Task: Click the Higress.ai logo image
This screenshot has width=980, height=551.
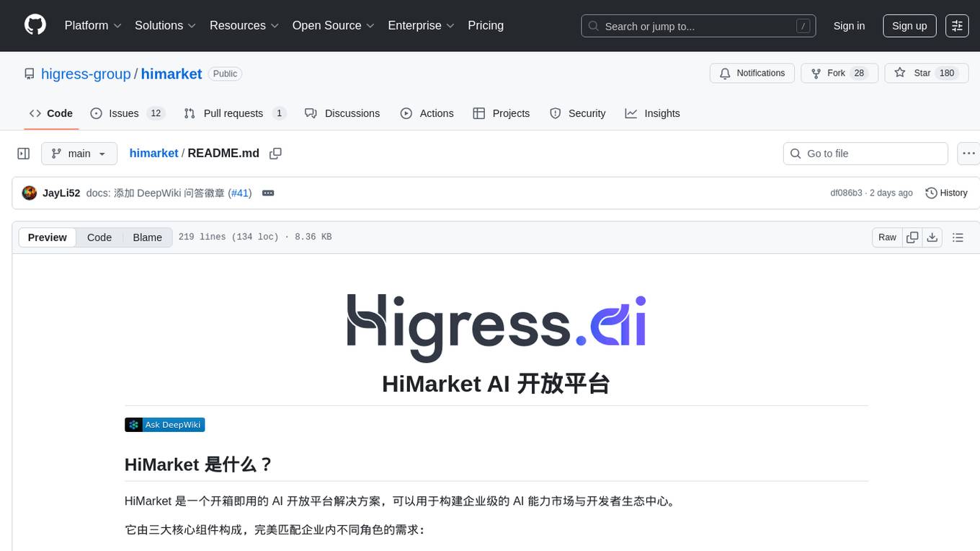Action: tap(496, 327)
